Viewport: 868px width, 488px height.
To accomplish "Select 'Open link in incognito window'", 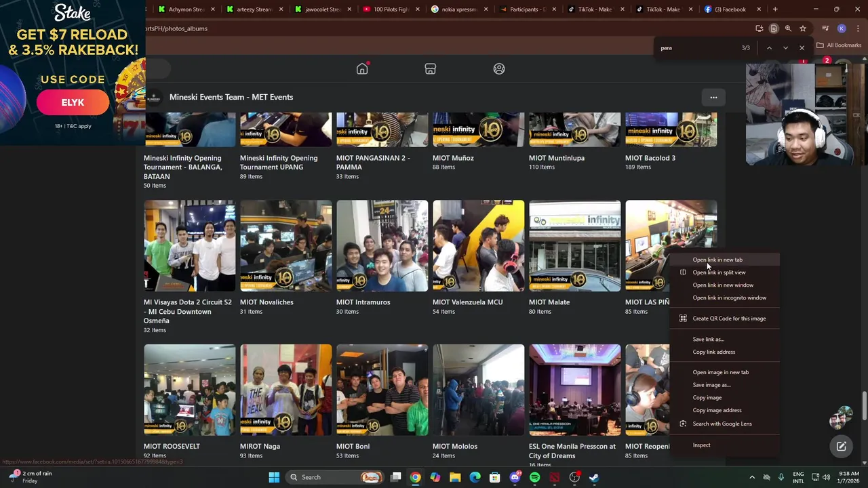I will coord(729,298).
